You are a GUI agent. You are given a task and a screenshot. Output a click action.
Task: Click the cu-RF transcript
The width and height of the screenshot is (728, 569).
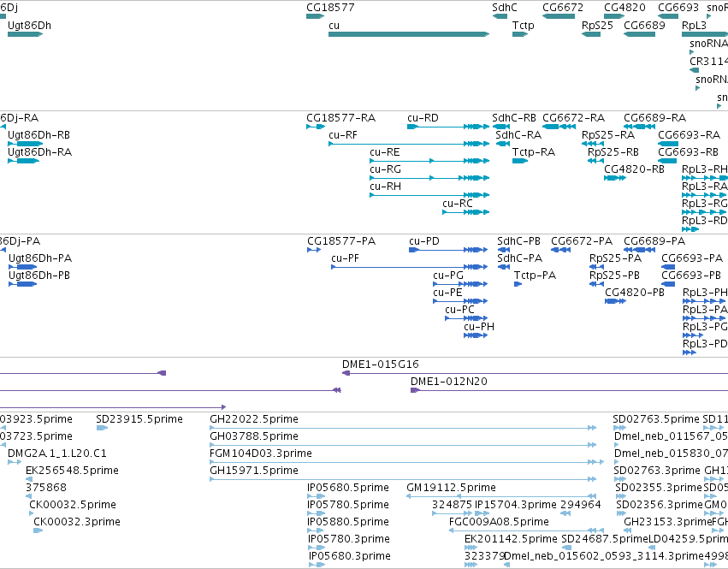[409, 144]
